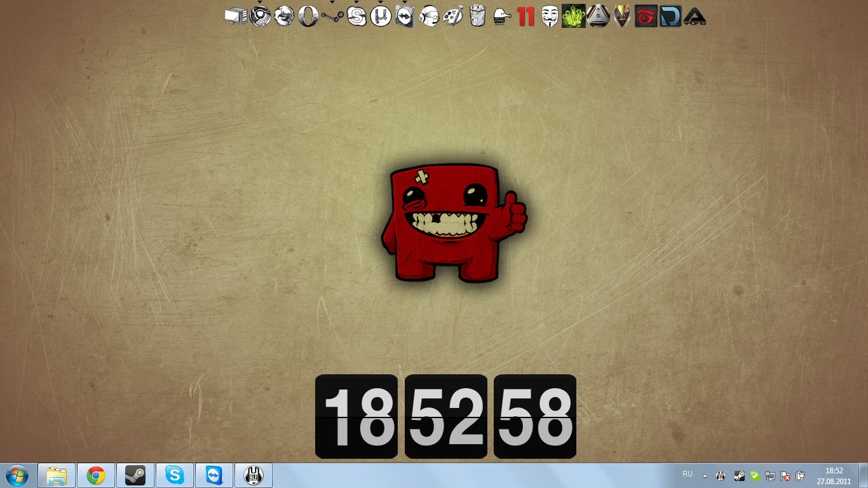Launch the APONG A logo dock icon
The height and width of the screenshot is (488, 868).
pos(695,16)
